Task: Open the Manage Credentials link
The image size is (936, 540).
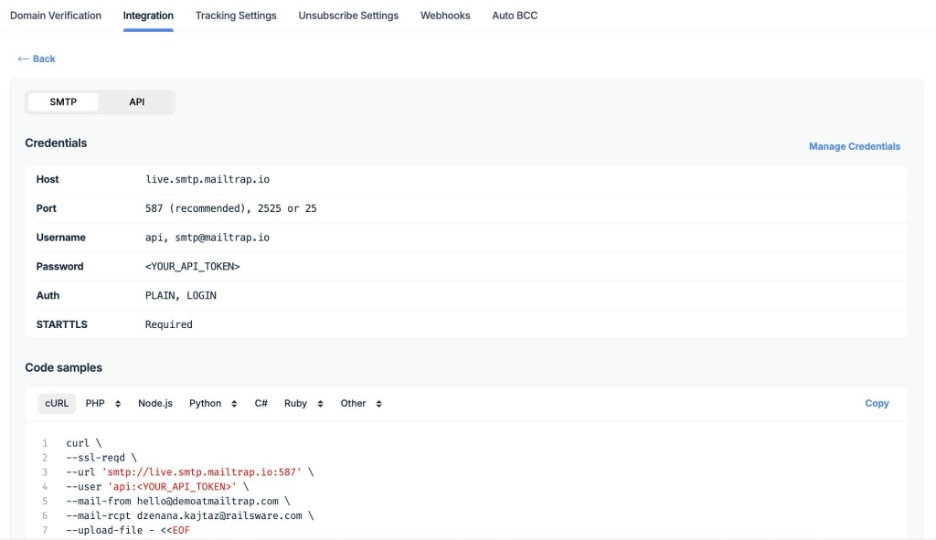Action: [854, 146]
